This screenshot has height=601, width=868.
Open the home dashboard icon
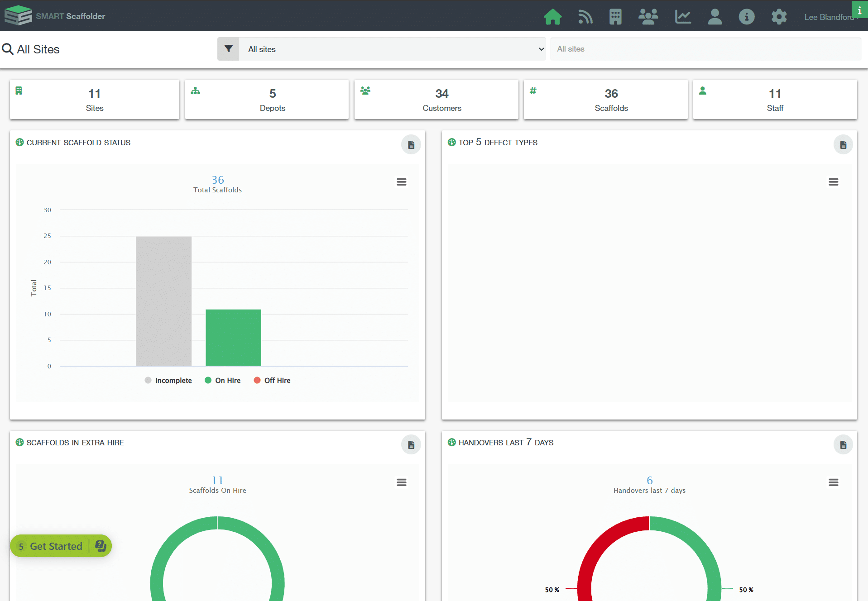click(552, 17)
